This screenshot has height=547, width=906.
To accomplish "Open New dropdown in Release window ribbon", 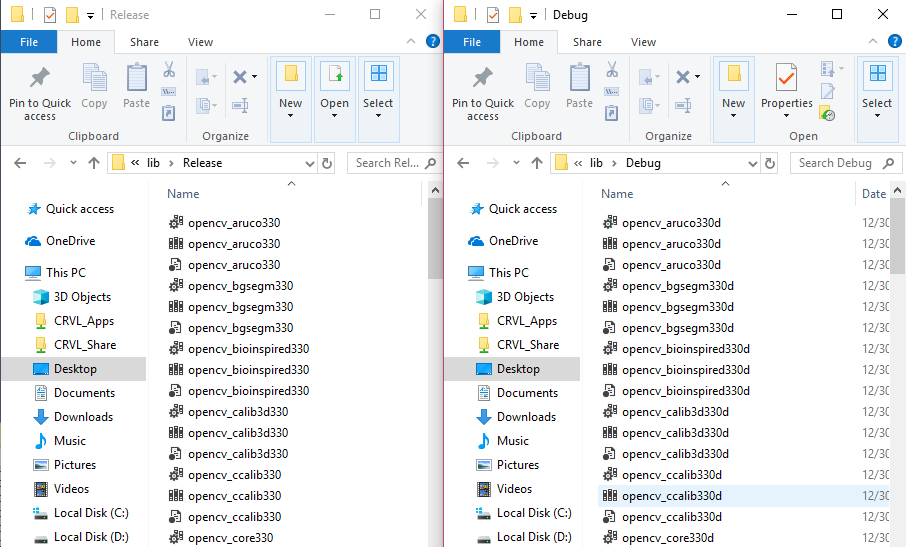I will tap(291, 99).
